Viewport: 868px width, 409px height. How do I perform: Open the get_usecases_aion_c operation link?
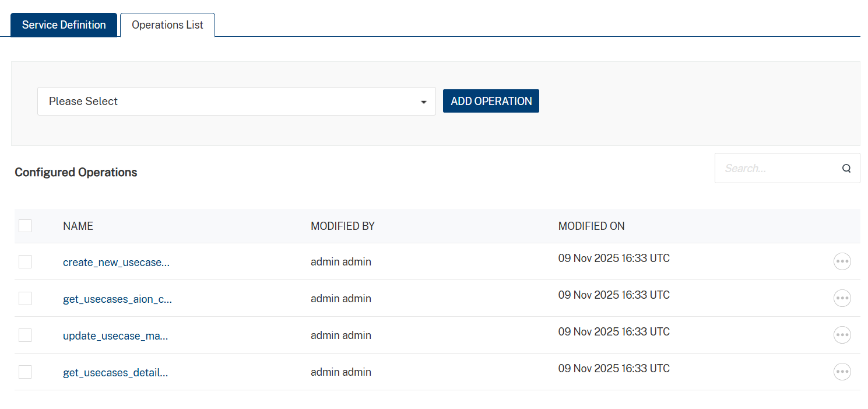tap(117, 299)
